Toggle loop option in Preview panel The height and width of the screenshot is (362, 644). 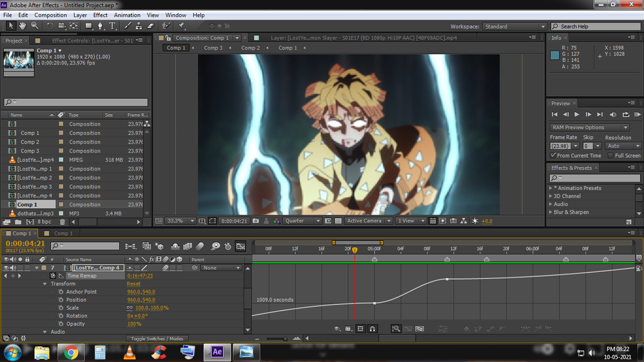(x=625, y=115)
